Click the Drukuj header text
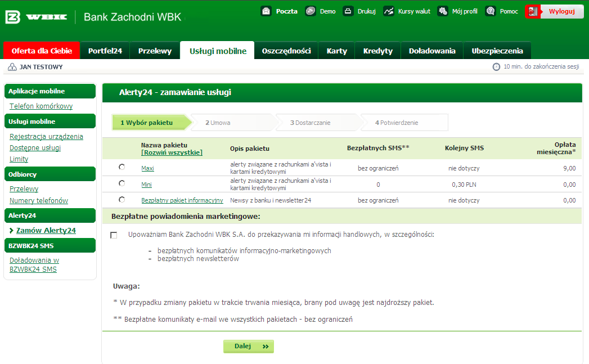 367,11
